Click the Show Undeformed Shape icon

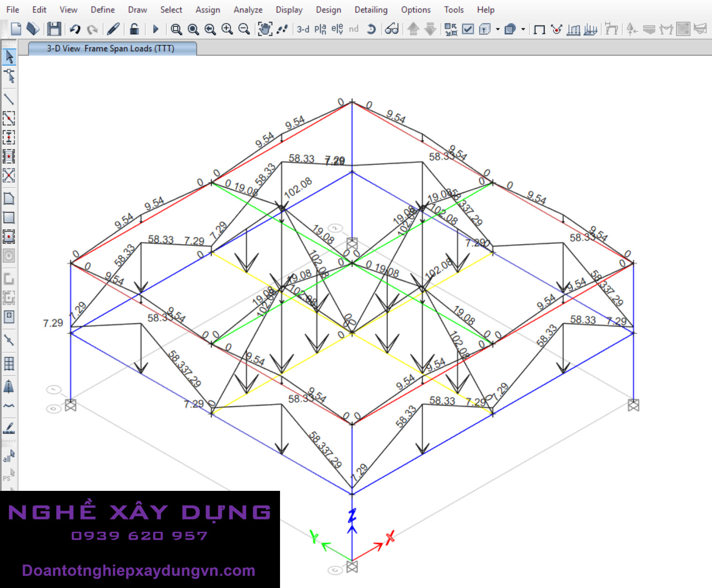tap(539, 29)
